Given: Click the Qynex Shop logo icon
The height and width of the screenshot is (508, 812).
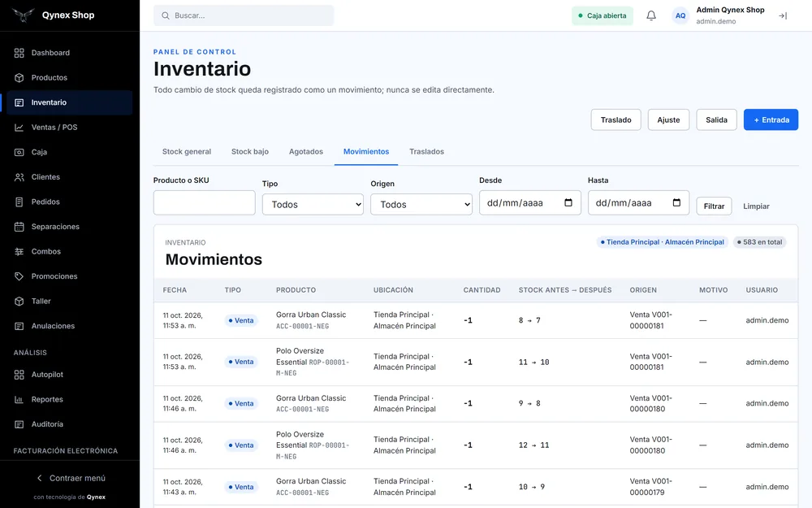Looking at the screenshot, I should [x=24, y=15].
